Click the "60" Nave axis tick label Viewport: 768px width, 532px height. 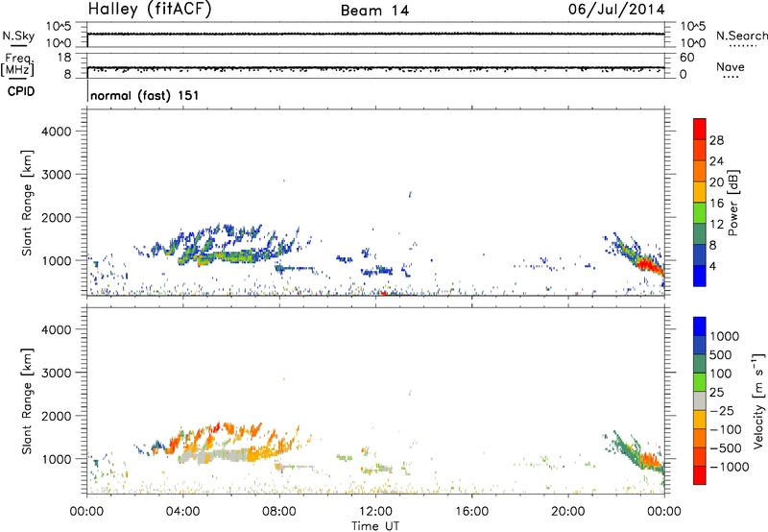pos(687,58)
